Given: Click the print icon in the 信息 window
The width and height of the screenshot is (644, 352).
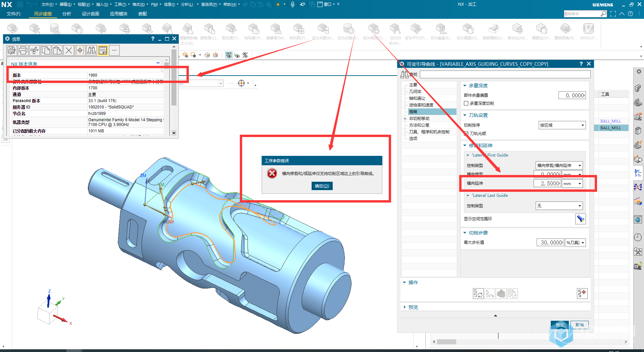Looking at the screenshot, I should (x=23, y=50).
